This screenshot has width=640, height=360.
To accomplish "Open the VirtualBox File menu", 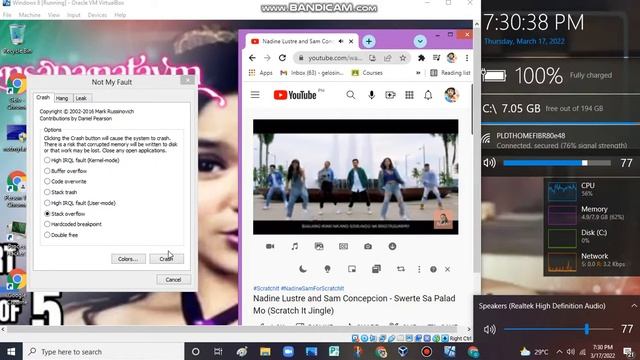I will (7, 15).
